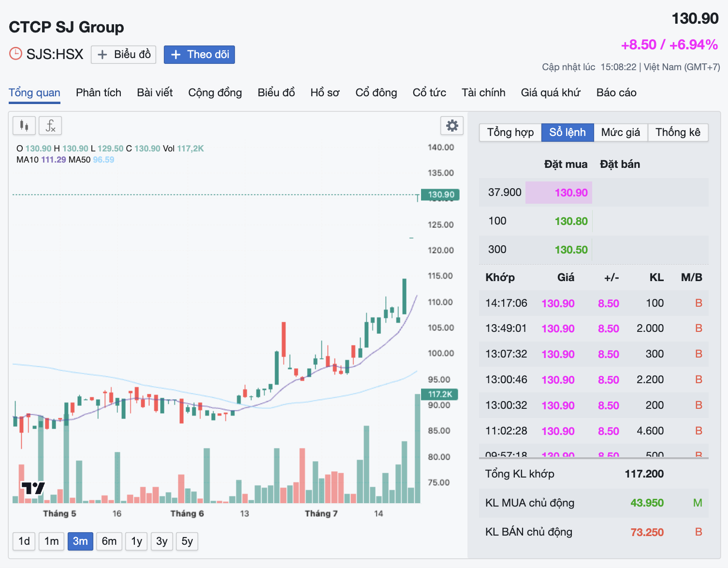
Task: Select the 3m time range
Action: coord(80,541)
